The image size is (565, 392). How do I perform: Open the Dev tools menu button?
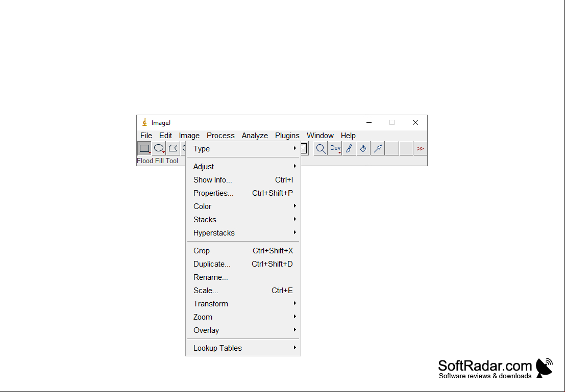coord(335,148)
